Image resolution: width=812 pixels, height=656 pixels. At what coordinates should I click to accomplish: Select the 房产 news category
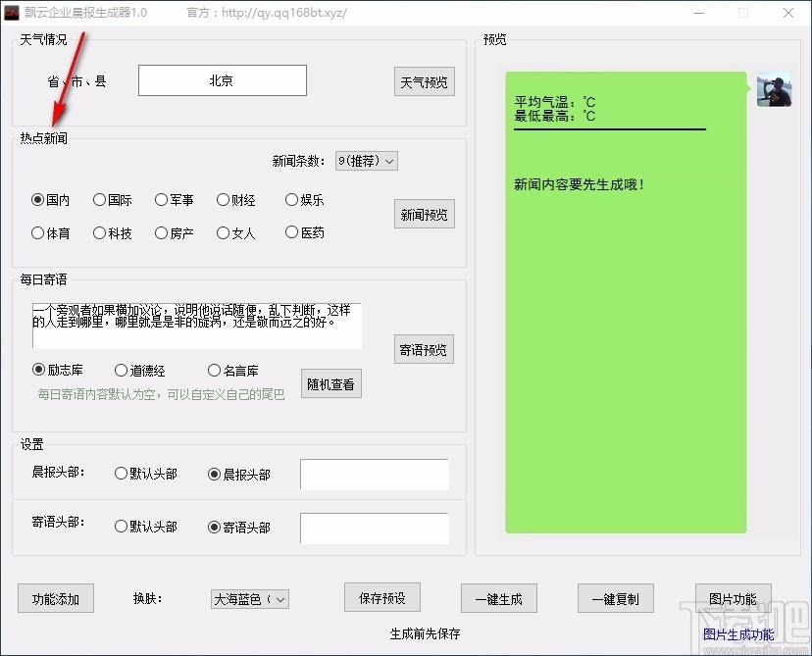click(x=174, y=233)
